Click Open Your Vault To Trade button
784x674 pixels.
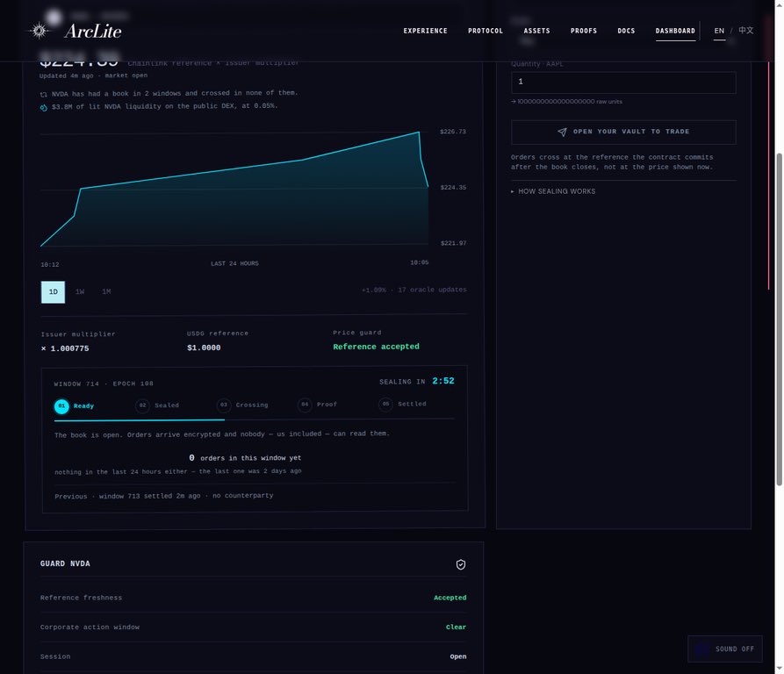coord(623,132)
